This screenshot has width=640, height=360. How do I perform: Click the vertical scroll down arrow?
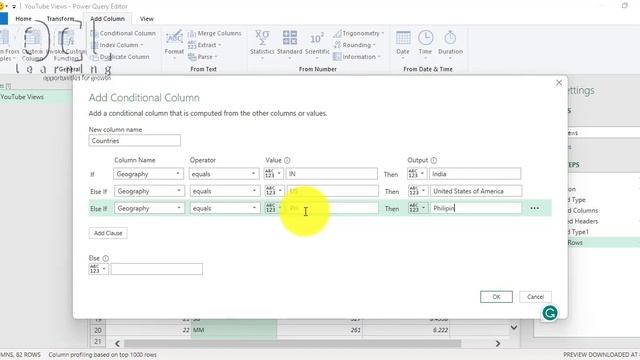[514, 327]
